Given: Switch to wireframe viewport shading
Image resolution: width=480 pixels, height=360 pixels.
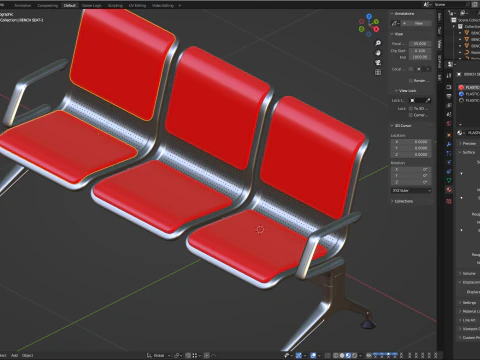Looking at the screenshot, I should (x=336, y=355).
